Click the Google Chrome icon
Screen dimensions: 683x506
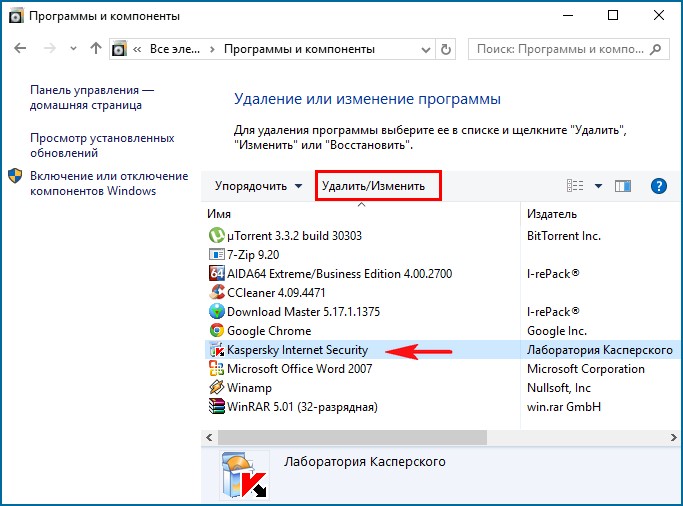click(216, 331)
